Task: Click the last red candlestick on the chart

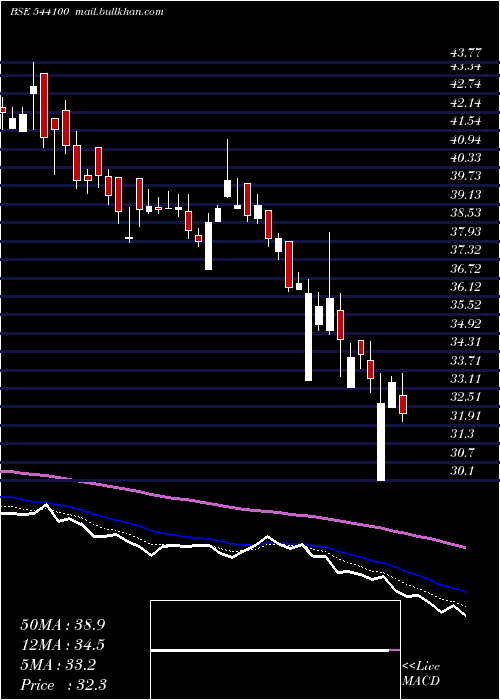Action: [403, 404]
